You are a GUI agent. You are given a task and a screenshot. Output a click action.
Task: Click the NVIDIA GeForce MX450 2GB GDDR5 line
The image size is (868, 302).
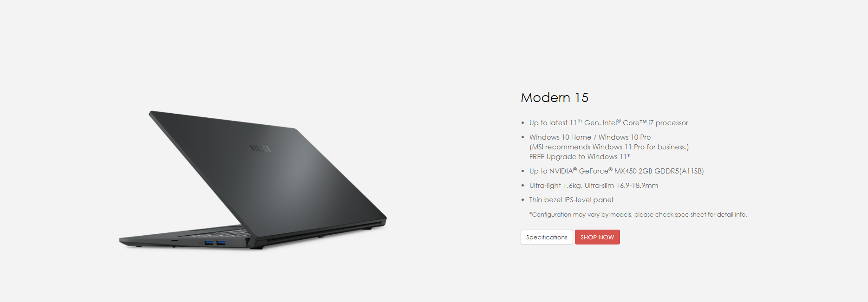click(616, 171)
